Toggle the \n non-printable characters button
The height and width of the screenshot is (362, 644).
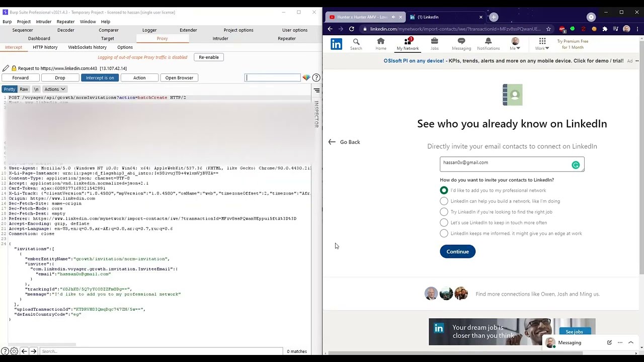tap(36, 89)
